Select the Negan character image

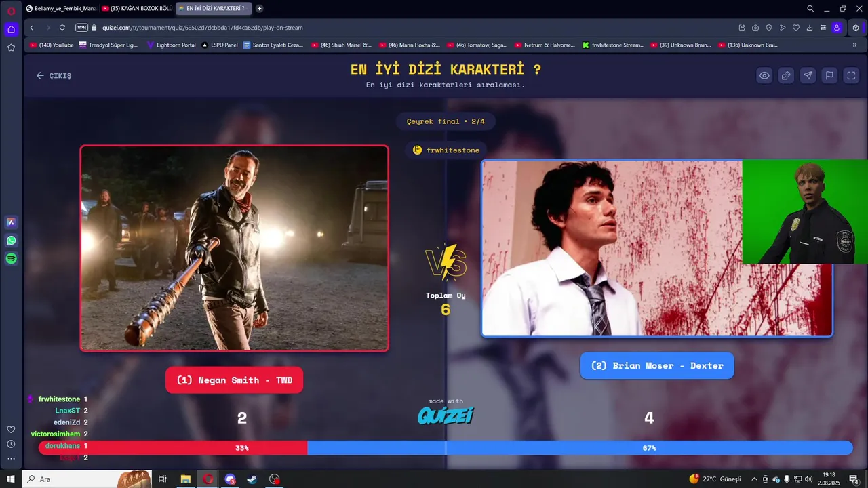(x=234, y=248)
